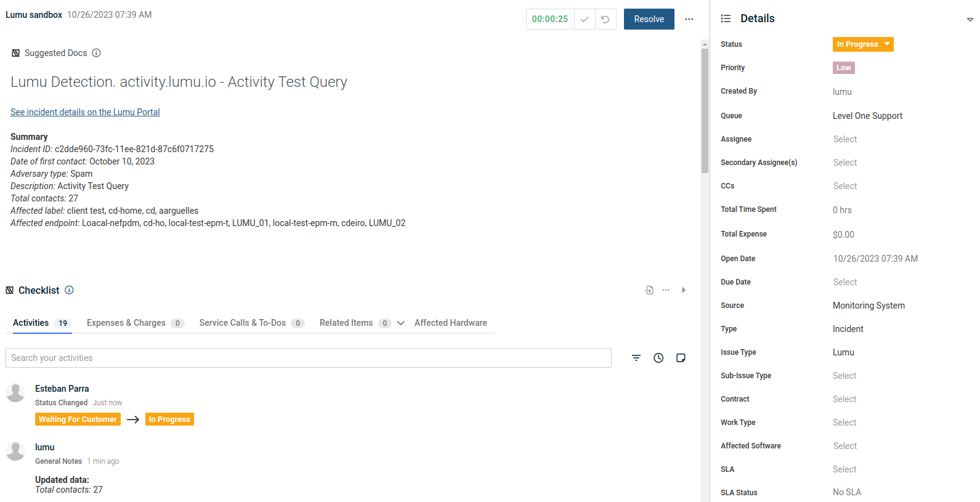This screenshot has height=502, width=980.
Task: Expand the Checklist section arrow
Action: point(683,290)
